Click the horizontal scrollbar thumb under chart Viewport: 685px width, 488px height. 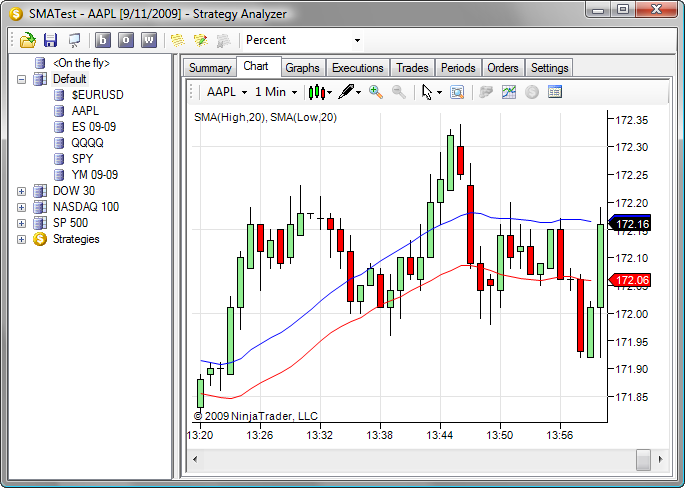[x=643, y=460]
